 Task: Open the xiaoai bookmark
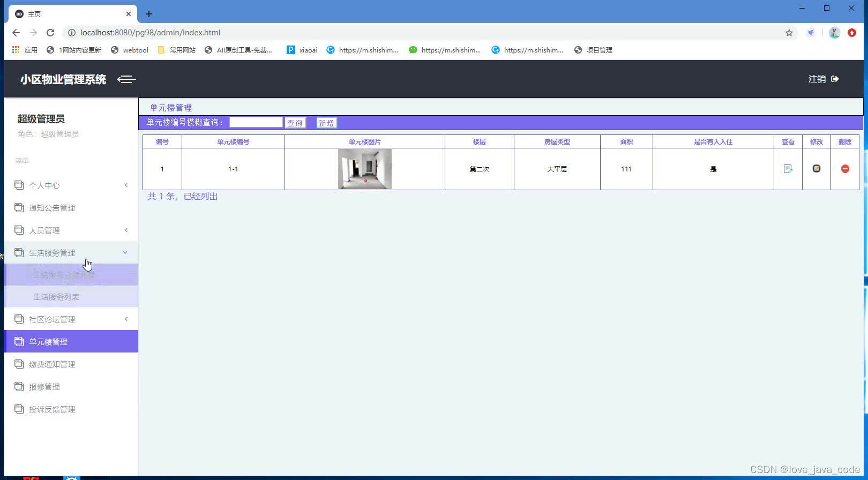click(x=302, y=50)
